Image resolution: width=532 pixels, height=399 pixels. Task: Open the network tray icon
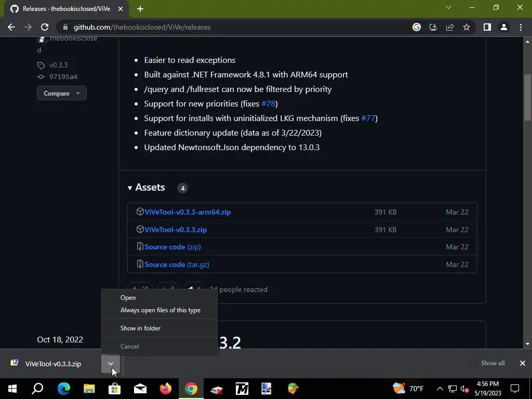click(x=453, y=389)
